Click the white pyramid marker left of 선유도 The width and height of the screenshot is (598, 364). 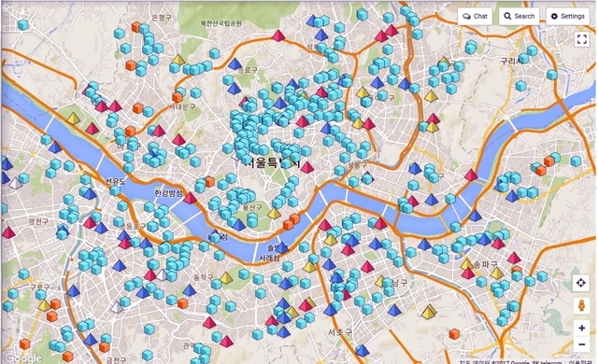coord(15,183)
